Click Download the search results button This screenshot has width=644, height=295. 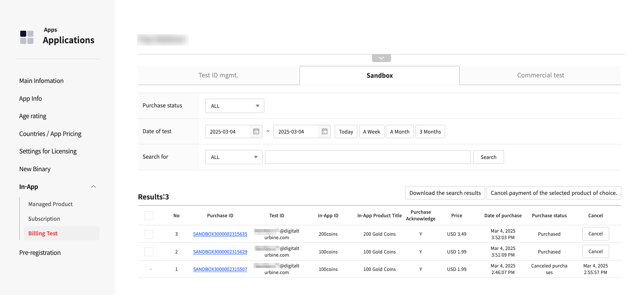[x=445, y=193]
